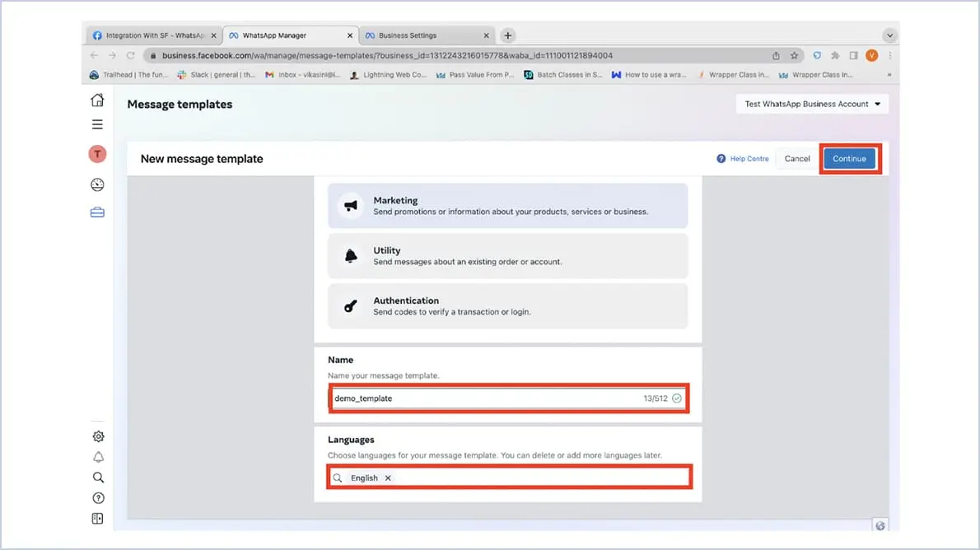Image resolution: width=980 pixels, height=550 pixels.
Task: Open search magnifier in left sidebar
Action: tap(98, 478)
